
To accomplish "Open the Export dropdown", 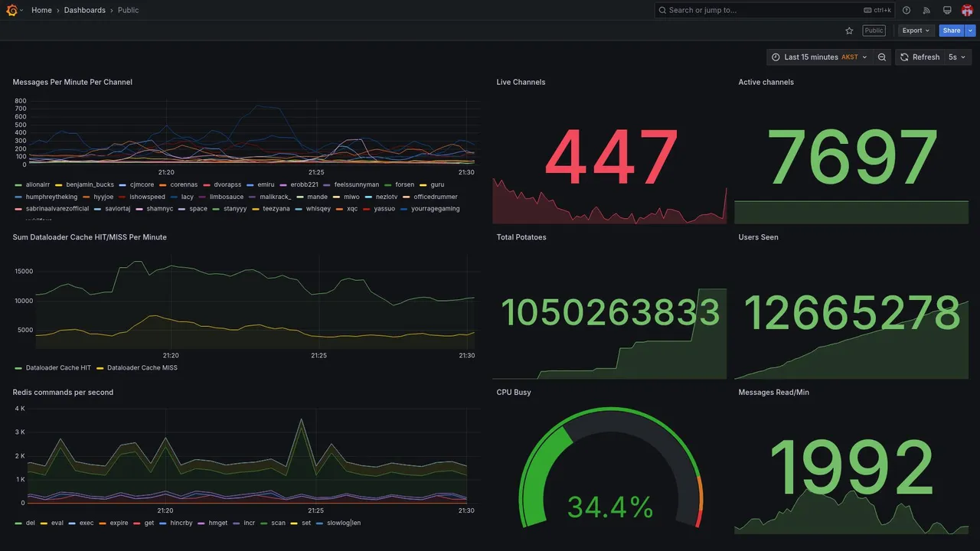I will 916,31.
